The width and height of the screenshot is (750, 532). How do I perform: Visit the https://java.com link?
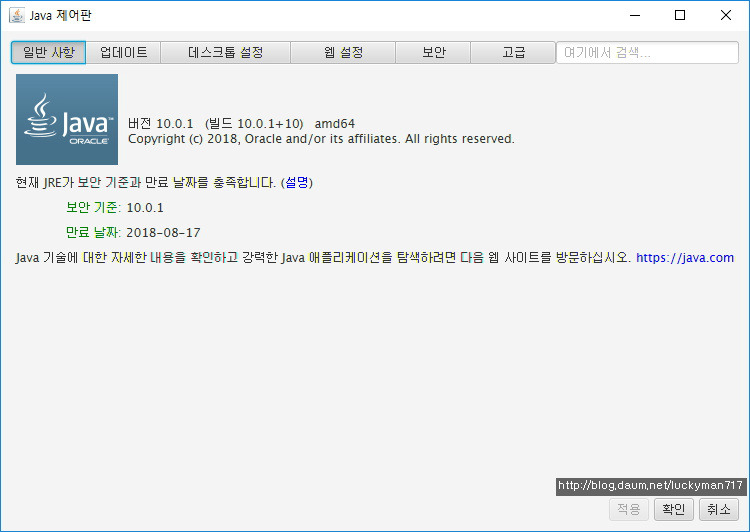pos(684,257)
